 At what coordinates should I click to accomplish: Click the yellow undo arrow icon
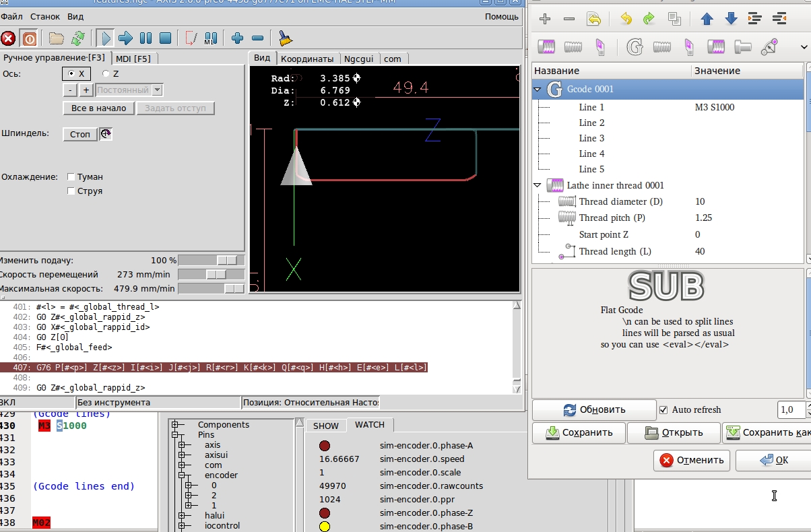coord(626,19)
